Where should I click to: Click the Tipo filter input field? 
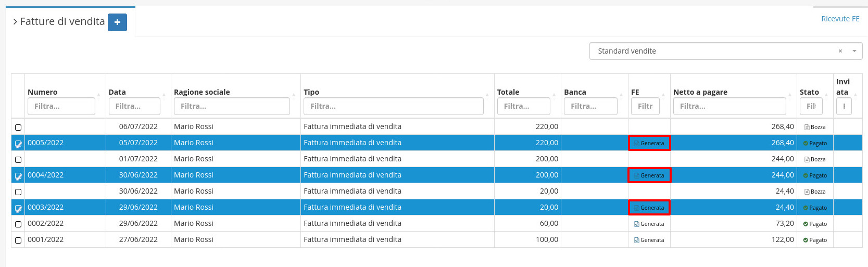[393, 106]
